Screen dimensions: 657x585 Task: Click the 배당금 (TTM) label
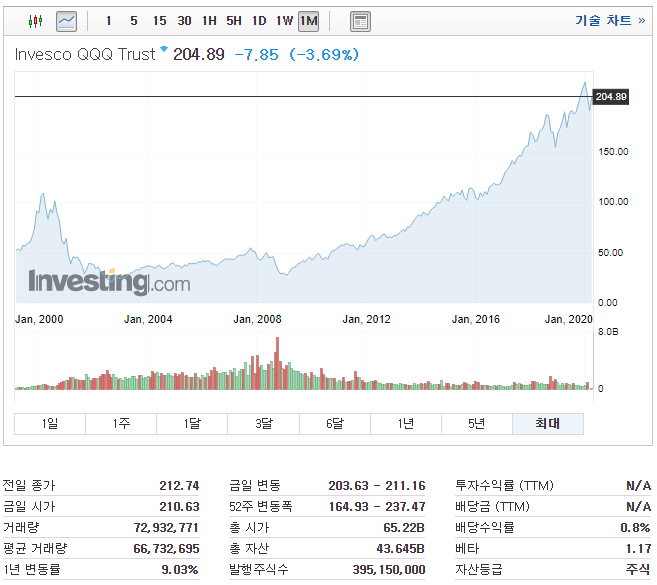[492, 507]
